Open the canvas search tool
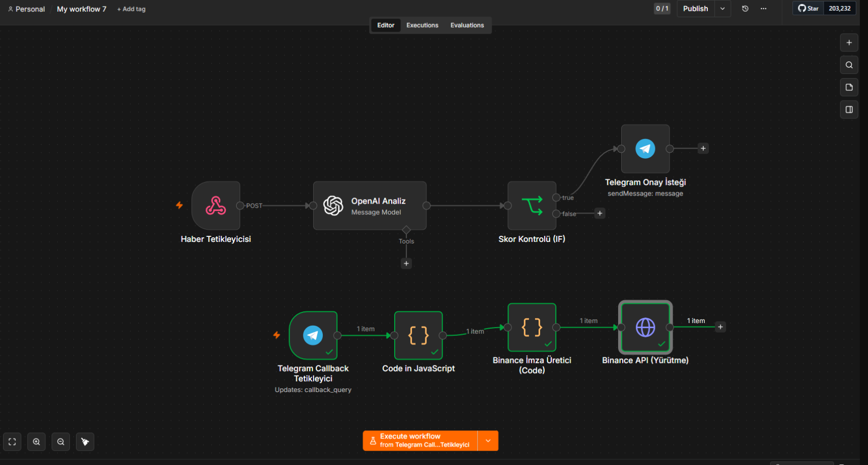868x465 pixels. click(x=849, y=65)
